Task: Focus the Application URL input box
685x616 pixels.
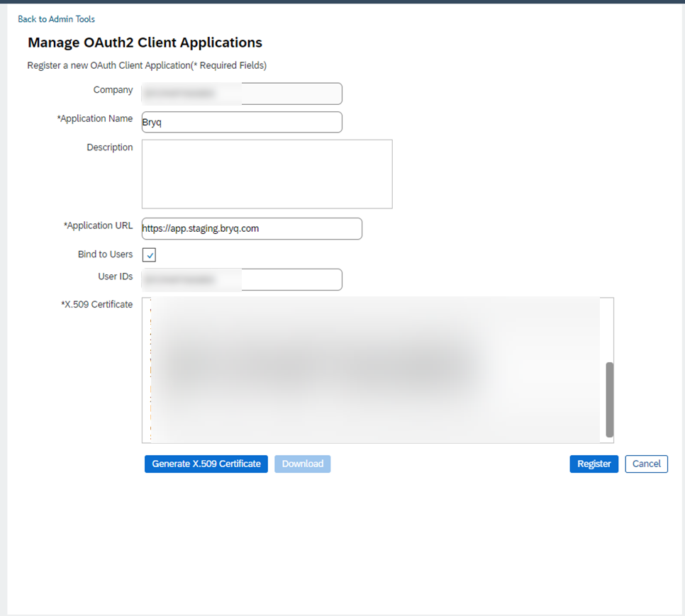Action: (252, 228)
